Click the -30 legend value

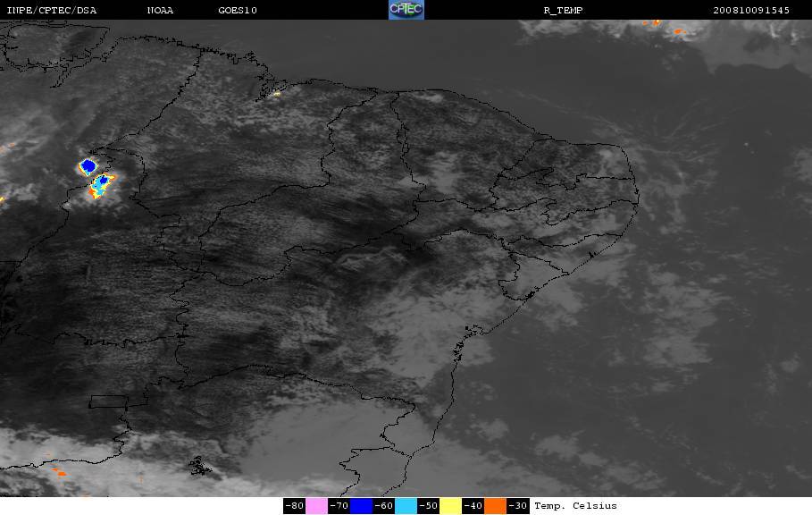517,506
